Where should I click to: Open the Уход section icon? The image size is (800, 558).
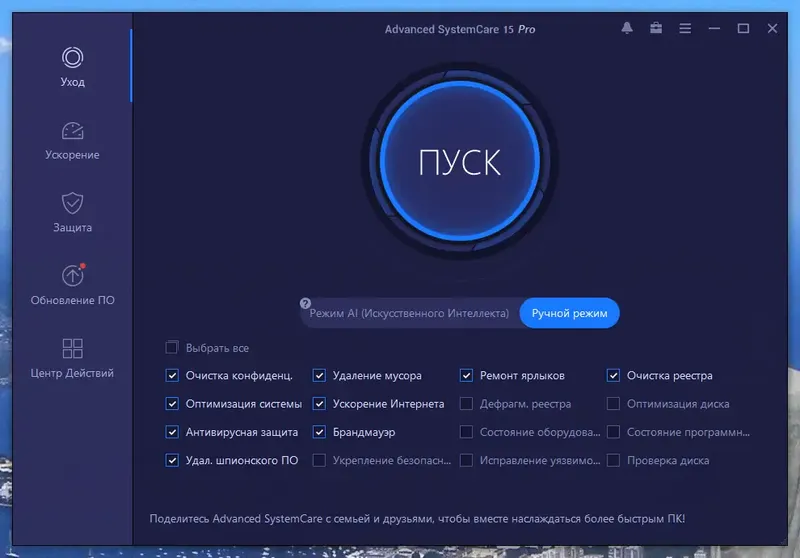click(x=72, y=58)
